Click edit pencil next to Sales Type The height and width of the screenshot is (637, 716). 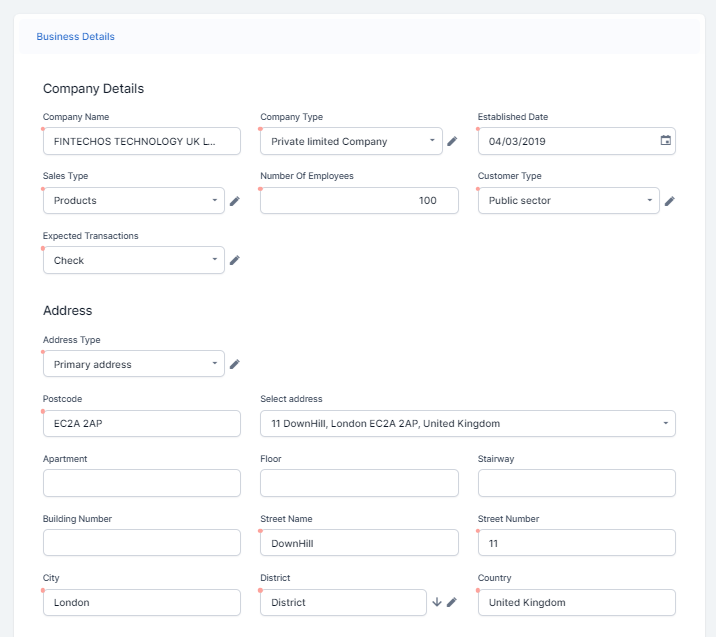click(235, 201)
